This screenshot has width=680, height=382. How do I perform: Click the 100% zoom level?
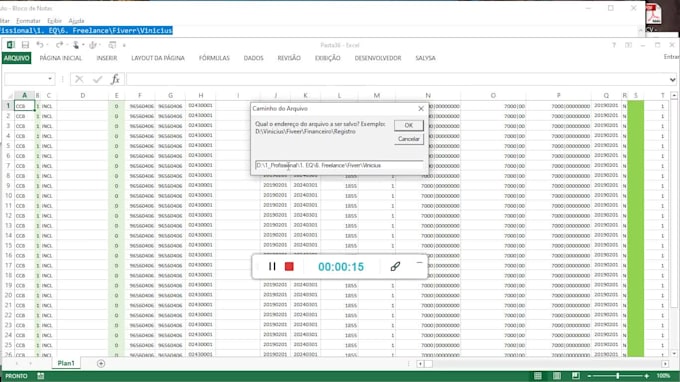point(663,376)
